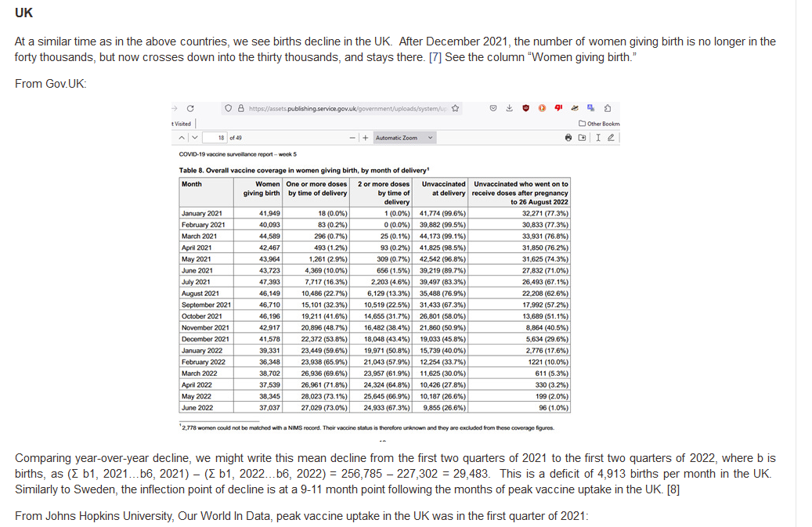Bookmark the page with the star icon

point(455,108)
